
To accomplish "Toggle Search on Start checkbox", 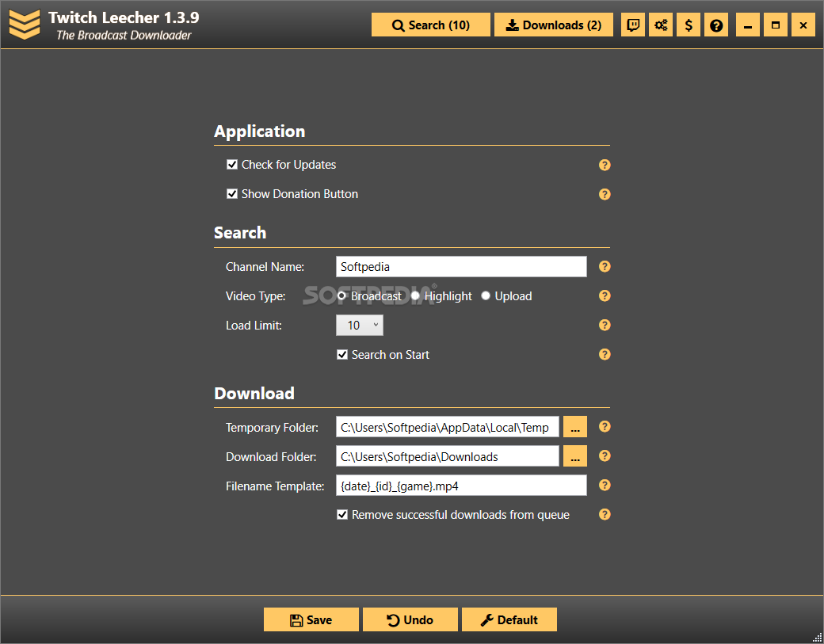I will [x=342, y=355].
